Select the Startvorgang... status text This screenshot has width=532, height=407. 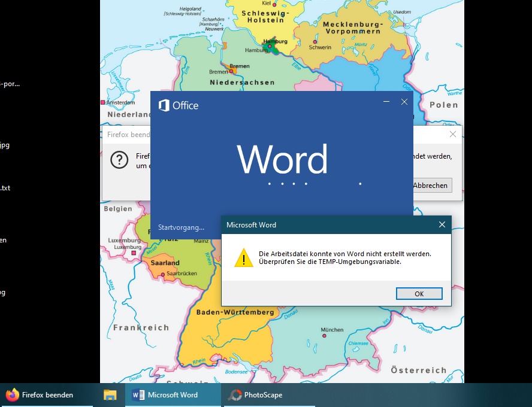pos(181,227)
